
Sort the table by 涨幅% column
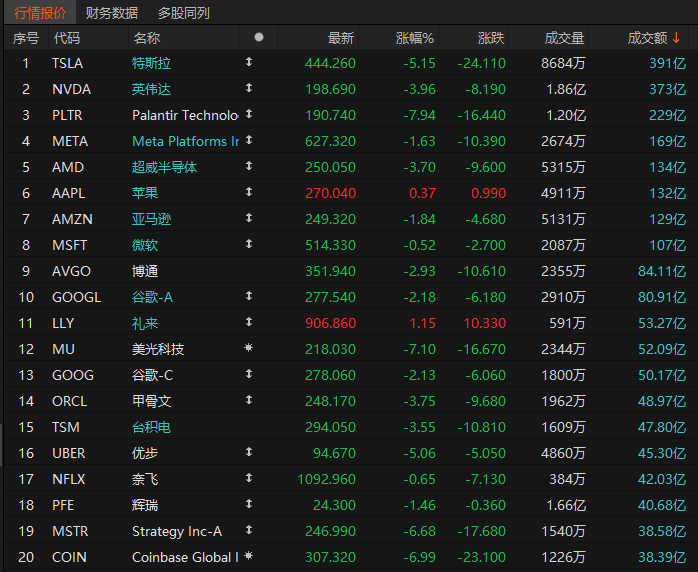pyautogui.click(x=414, y=38)
